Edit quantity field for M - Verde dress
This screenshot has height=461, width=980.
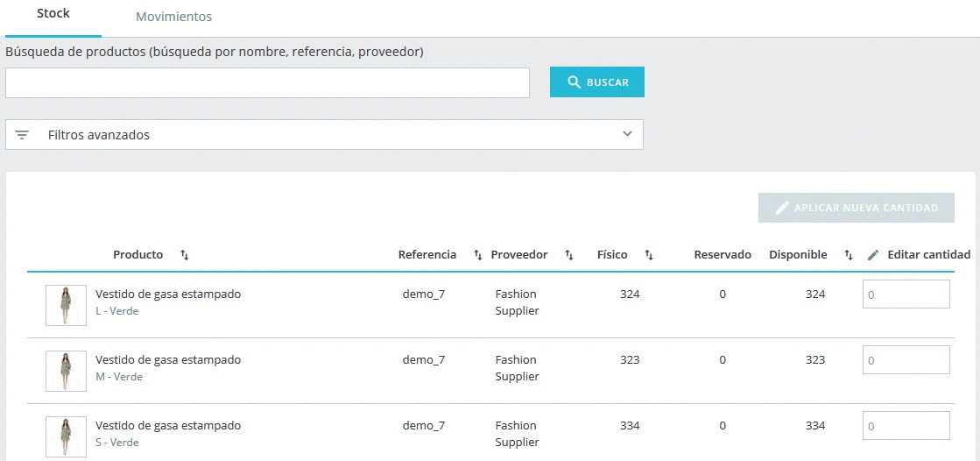[906, 360]
